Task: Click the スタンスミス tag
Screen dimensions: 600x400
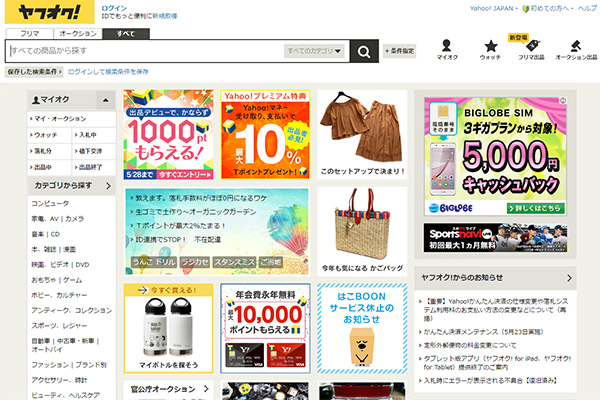Action: (234, 262)
